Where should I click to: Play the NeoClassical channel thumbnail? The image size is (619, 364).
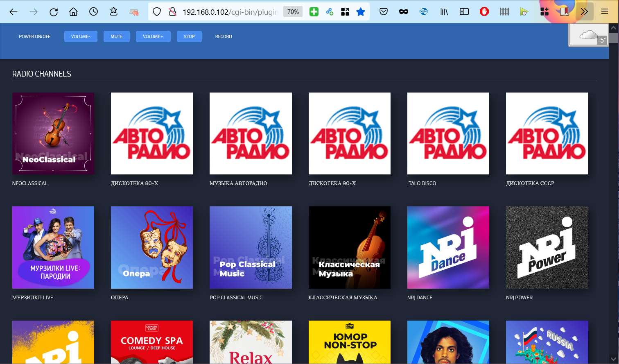coord(53,133)
